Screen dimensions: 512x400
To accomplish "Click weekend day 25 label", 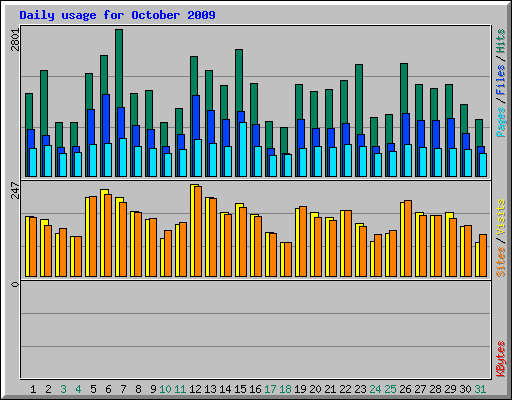I will click(390, 389).
